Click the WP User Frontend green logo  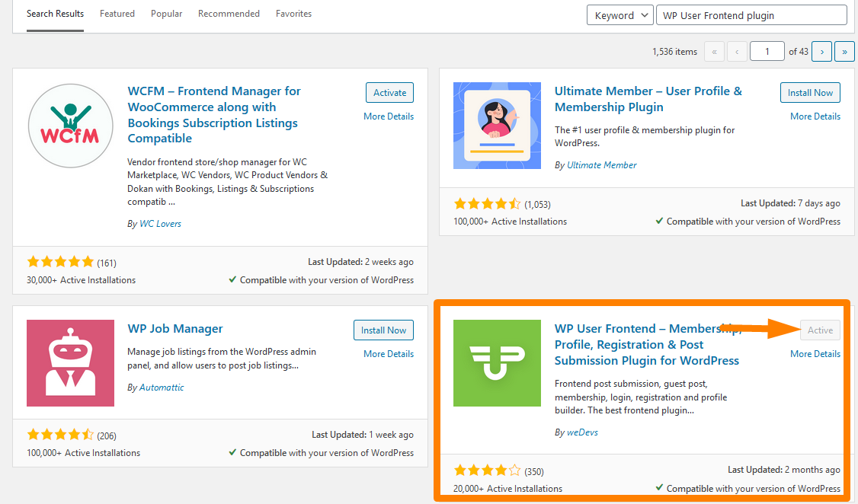tap(497, 363)
